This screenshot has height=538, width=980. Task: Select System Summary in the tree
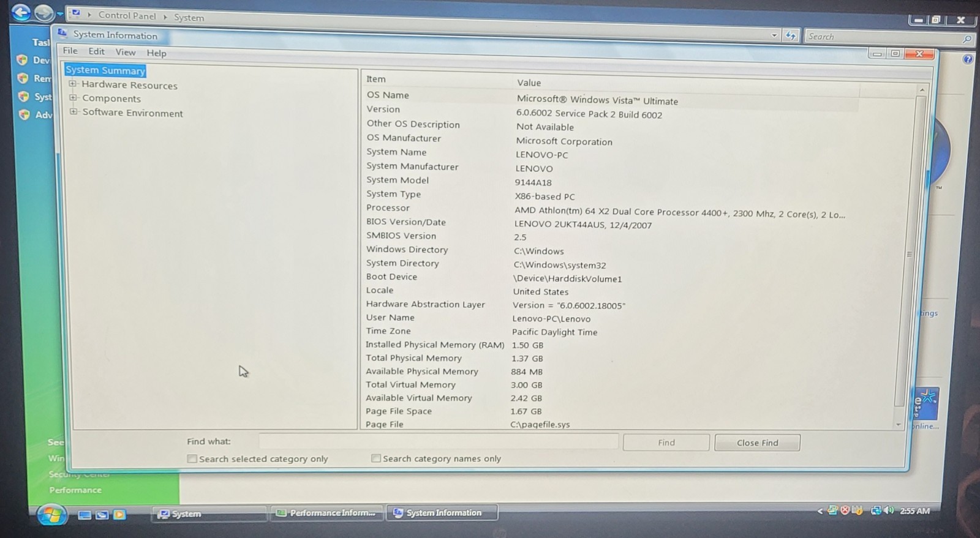click(105, 70)
